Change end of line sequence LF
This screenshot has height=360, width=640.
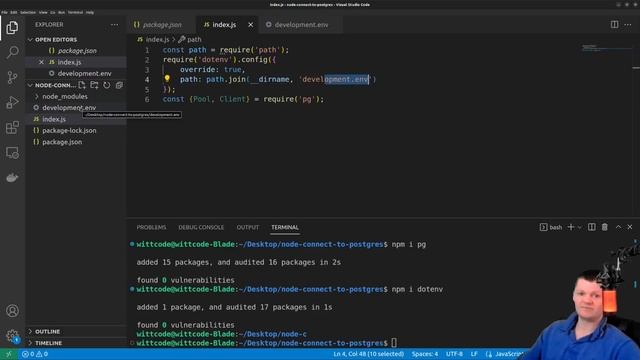474,354
